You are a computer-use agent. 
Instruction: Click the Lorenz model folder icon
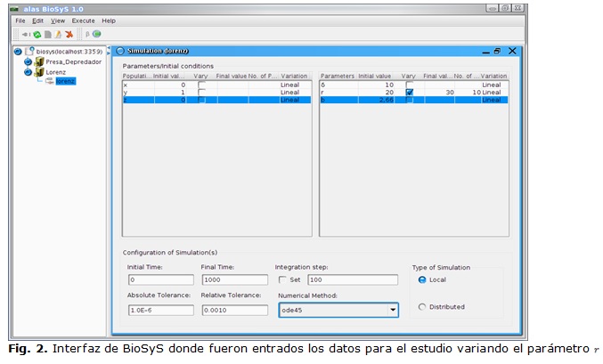[40, 72]
